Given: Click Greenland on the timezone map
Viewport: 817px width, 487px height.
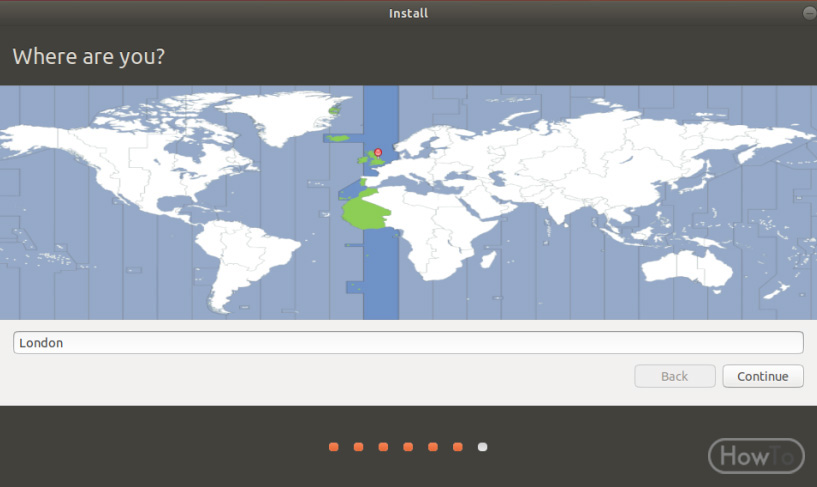Looking at the screenshot, I should point(284,117).
